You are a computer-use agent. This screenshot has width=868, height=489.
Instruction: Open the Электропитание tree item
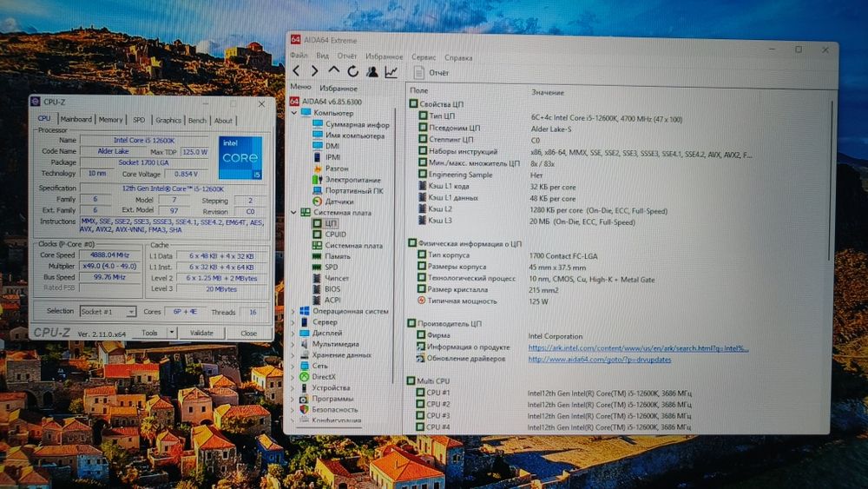pos(346,180)
